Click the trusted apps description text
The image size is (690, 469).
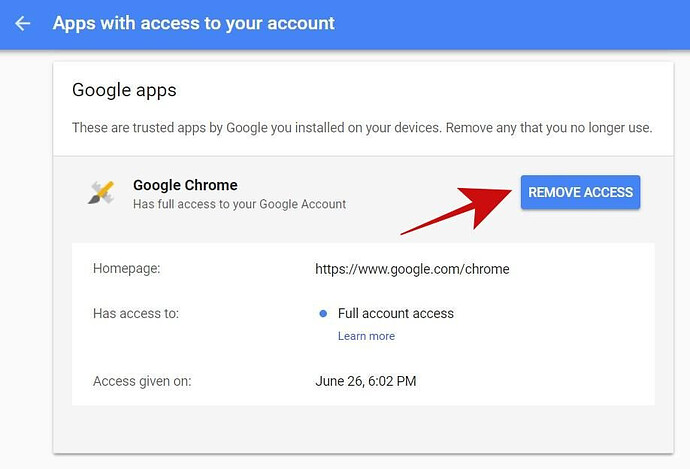click(x=362, y=128)
